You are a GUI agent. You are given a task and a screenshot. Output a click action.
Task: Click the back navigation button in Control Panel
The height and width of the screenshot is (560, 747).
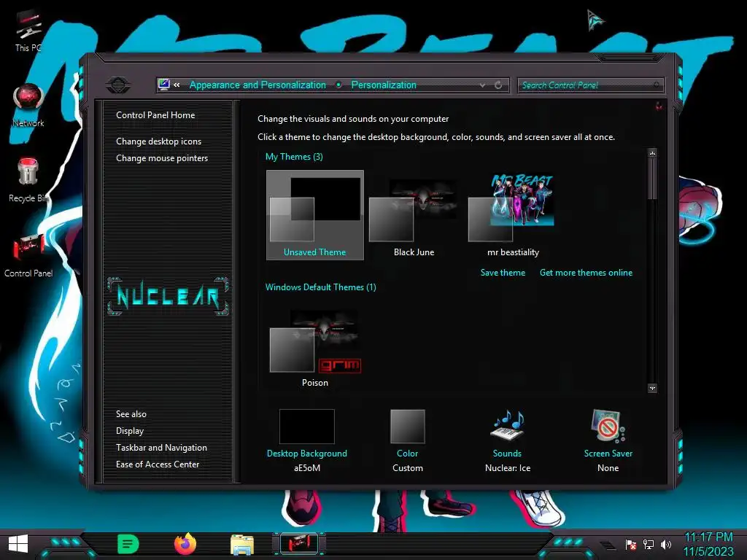(117, 85)
